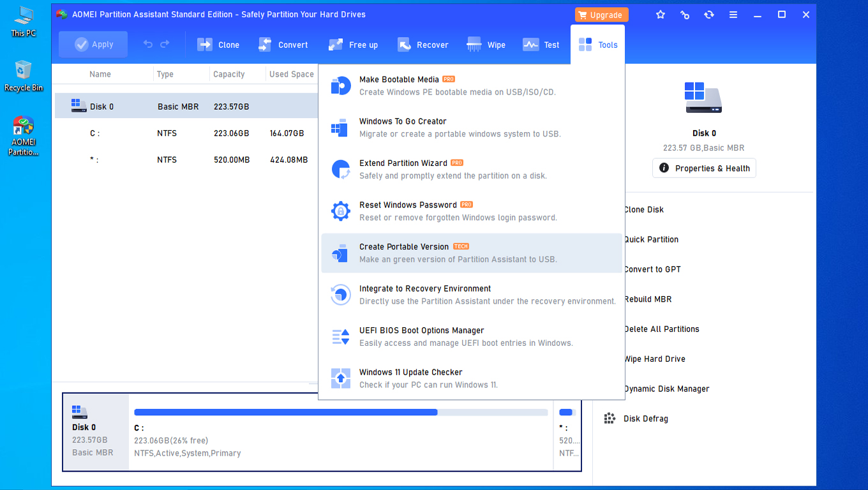Open Recycle Bin desktop icon

pos(24,76)
